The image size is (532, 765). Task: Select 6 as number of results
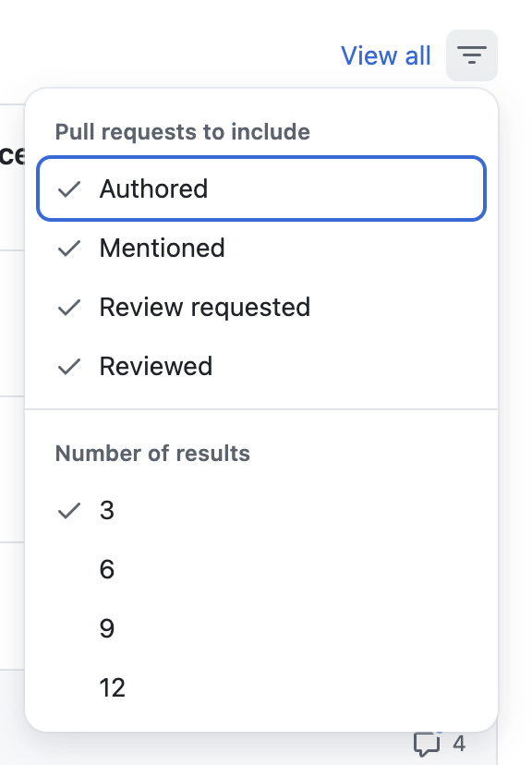[x=261, y=569]
